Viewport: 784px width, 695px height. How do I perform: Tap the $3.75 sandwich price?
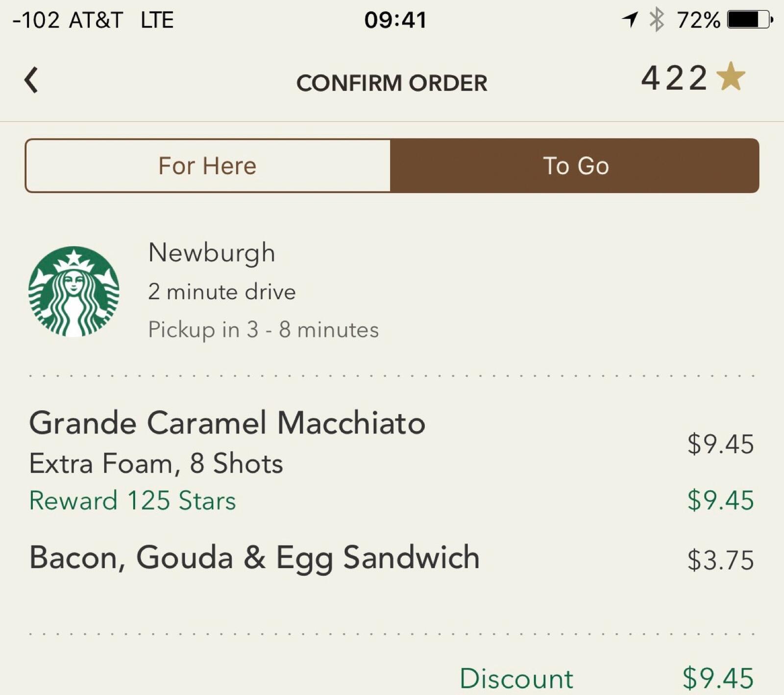click(720, 560)
